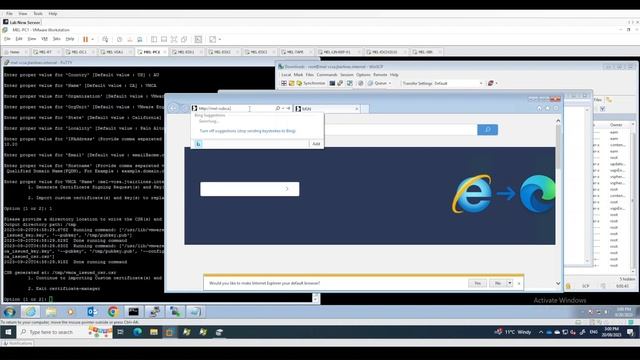Click host Windows Start button
Image resolution: width=640 pixels, height=360 pixels.
pyautogui.click(x=8, y=332)
